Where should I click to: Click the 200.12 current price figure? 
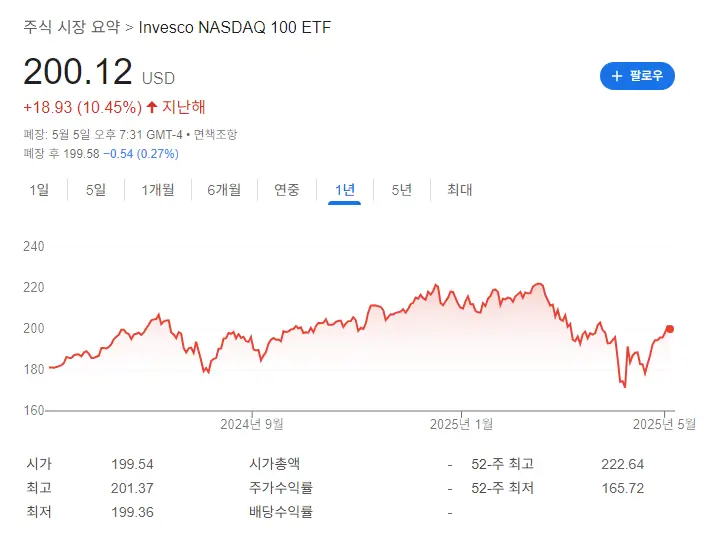(78, 72)
